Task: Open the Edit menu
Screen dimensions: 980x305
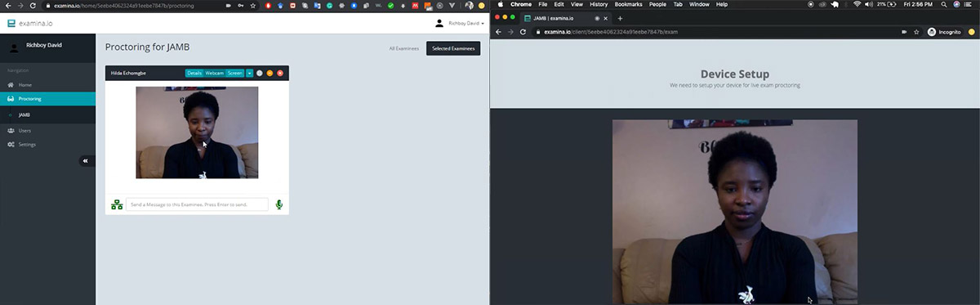Action: (559, 4)
